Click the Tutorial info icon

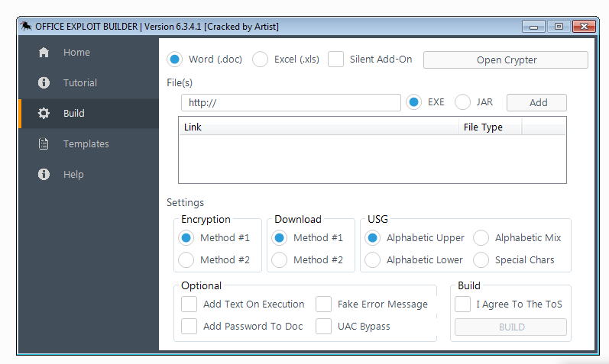pos(44,83)
